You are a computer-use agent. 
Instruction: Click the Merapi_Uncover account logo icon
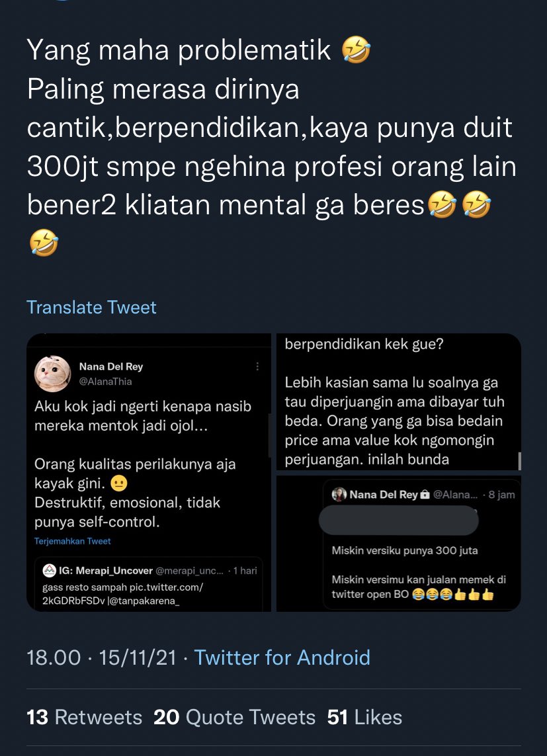pyautogui.click(x=49, y=571)
